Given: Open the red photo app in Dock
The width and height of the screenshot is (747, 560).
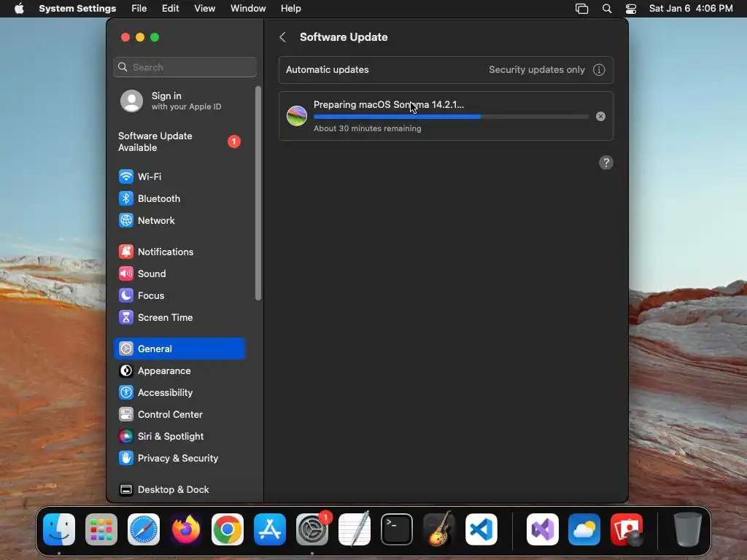Looking at the screenshot, I should pyautogui.click(x=627, y=529).
